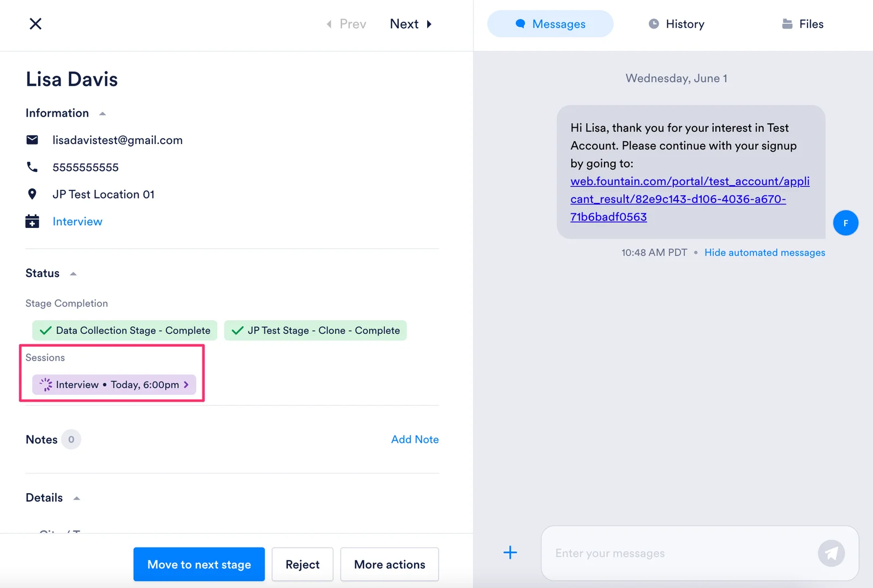Click the location pin icon

[x=32, y=194]
